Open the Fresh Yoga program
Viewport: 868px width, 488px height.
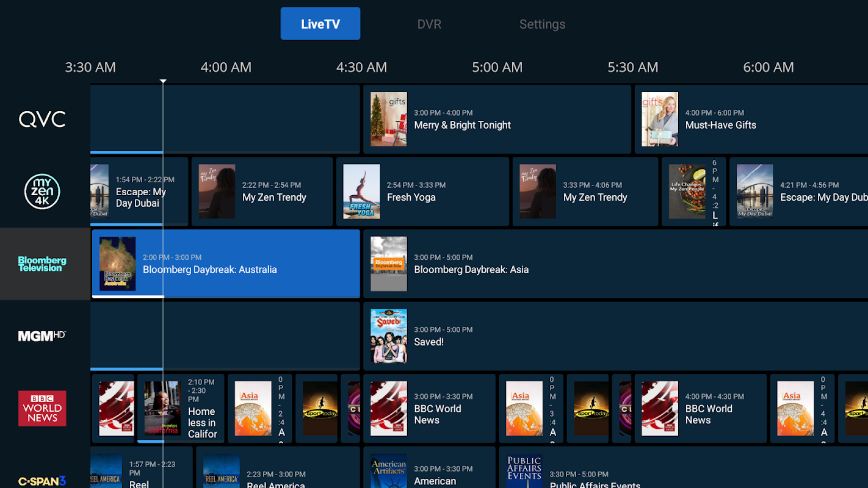(422, 192)
